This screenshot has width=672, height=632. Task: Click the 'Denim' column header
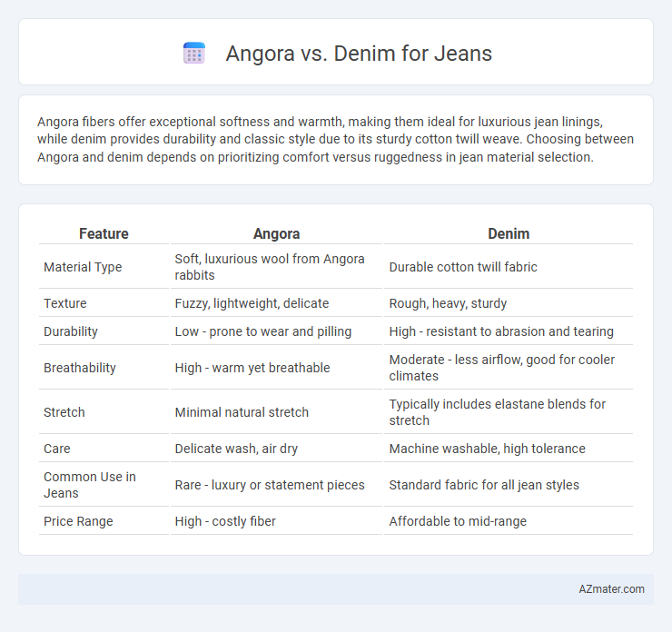pos(509,233)
